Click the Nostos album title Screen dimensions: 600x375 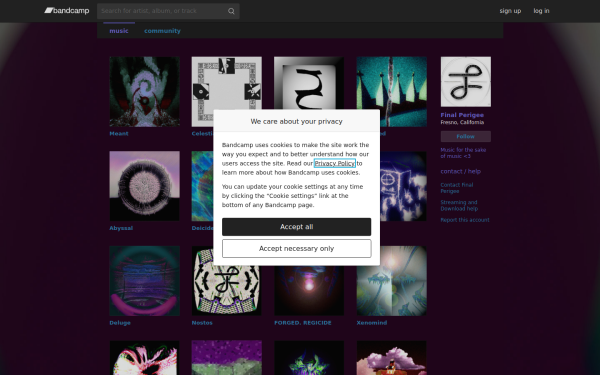coord(202,323)
